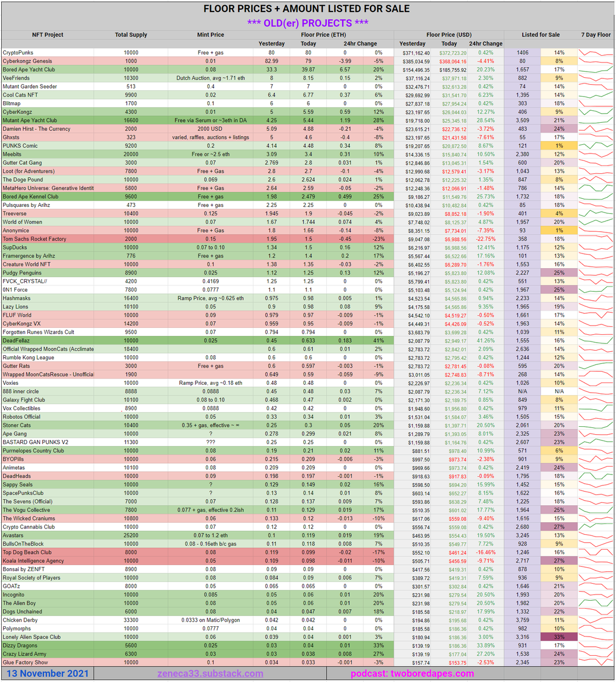The width and height of the screenshot is (616, 682).
Task: Select the Glue Factory Show cell
Action: click(25, 662)
